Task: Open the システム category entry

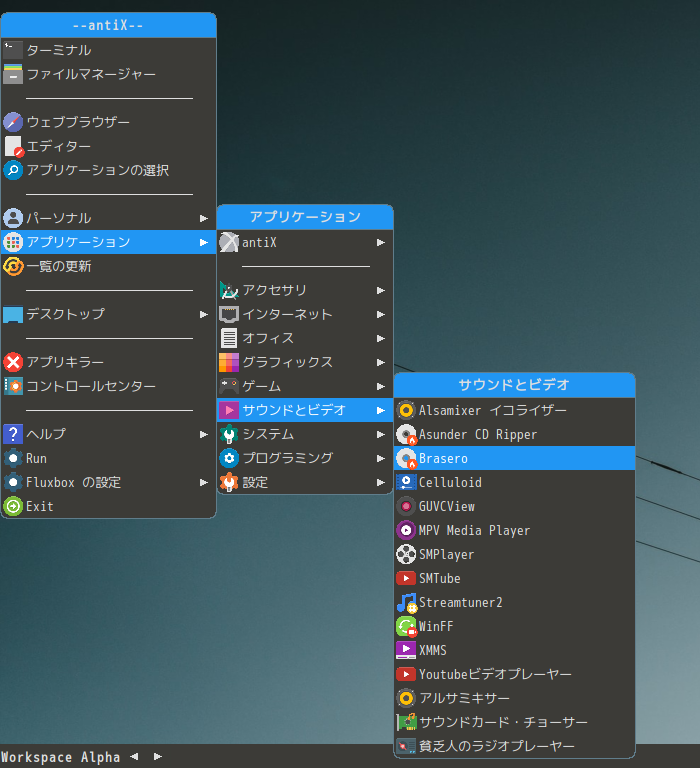Action: 305,434
